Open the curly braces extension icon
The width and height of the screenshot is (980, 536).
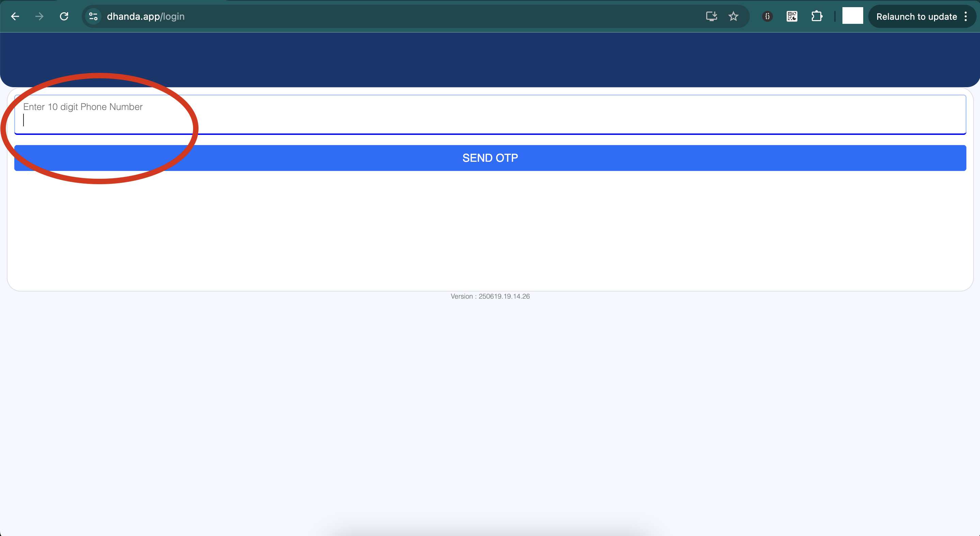[x=767, y=16]
